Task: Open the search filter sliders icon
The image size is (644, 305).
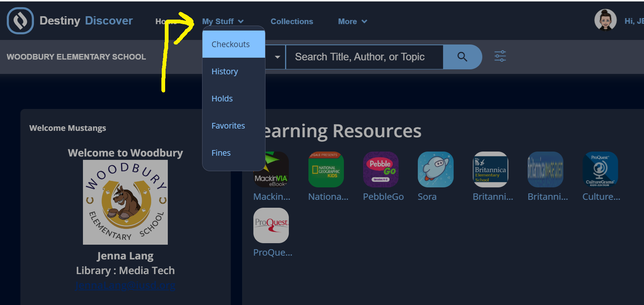Action: pyautogui.click(x=500, y=57)
